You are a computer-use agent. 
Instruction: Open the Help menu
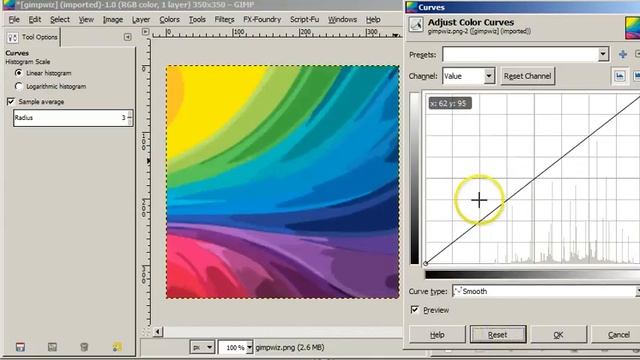pyautogui.click(x=373, y=20)
